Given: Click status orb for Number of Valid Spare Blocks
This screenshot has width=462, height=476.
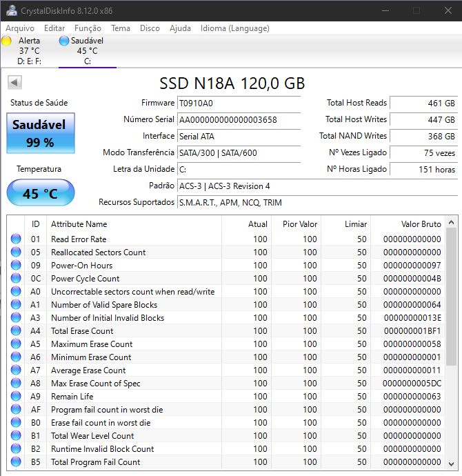Looking at the screenshot, I should click(x=16, y=304).
